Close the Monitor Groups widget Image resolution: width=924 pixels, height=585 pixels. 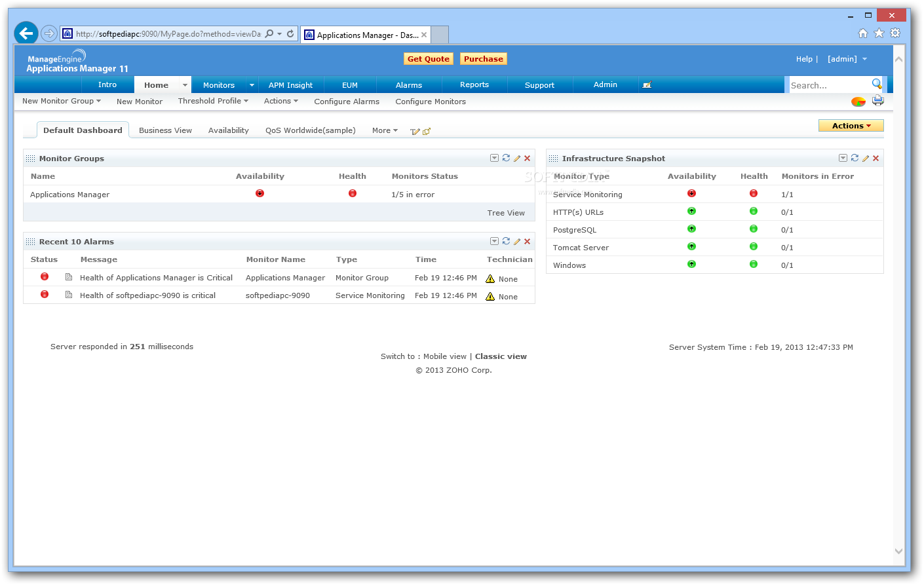click(528, 159)
